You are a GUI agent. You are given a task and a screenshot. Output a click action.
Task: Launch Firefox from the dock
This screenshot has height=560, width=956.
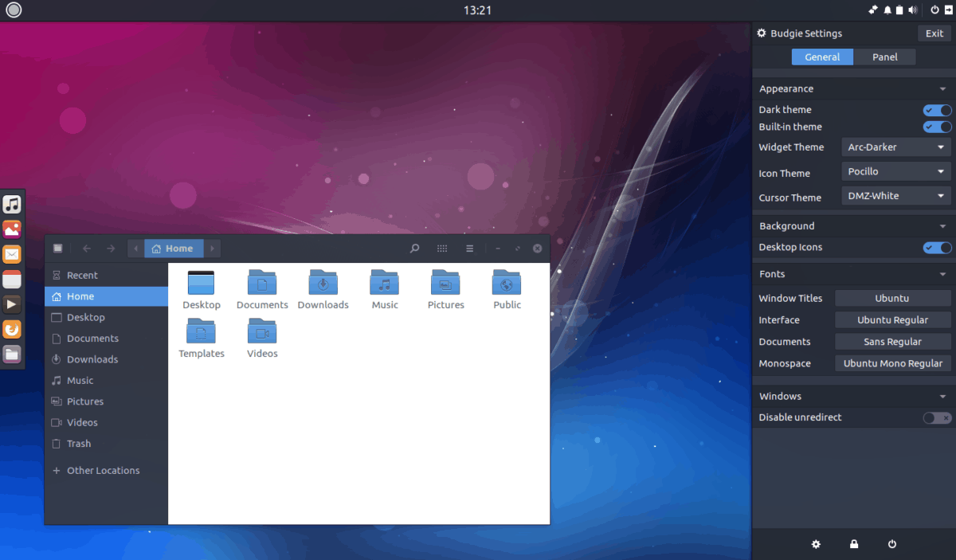[x=11, y=328]
